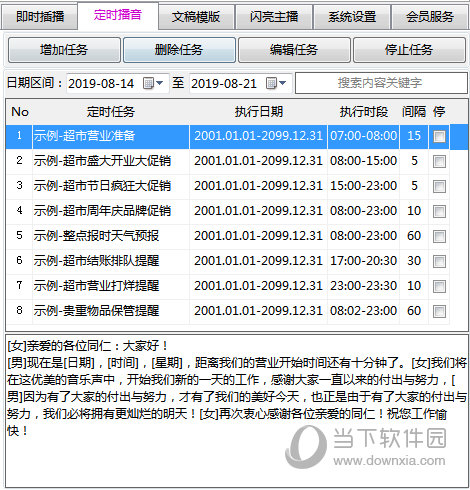The image size is (470, 490).
Task: Click the 编辑任务 button
Action: tap(294, 50)
